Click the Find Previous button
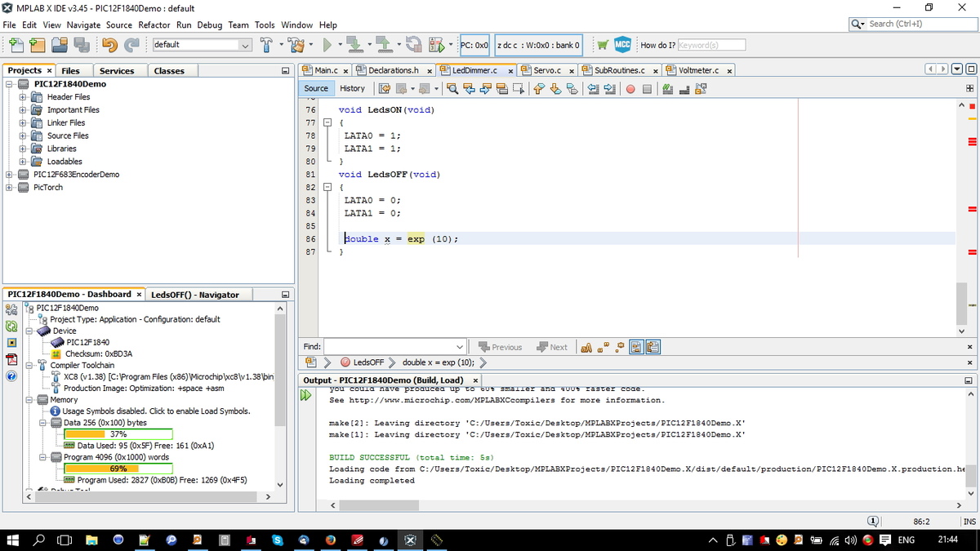Image resolution: width=980 pixels, height=551 pixels. coord(500,347)
